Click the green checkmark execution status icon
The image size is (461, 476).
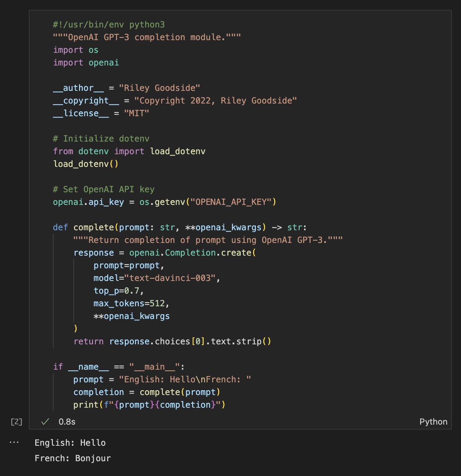click(45, 421)
